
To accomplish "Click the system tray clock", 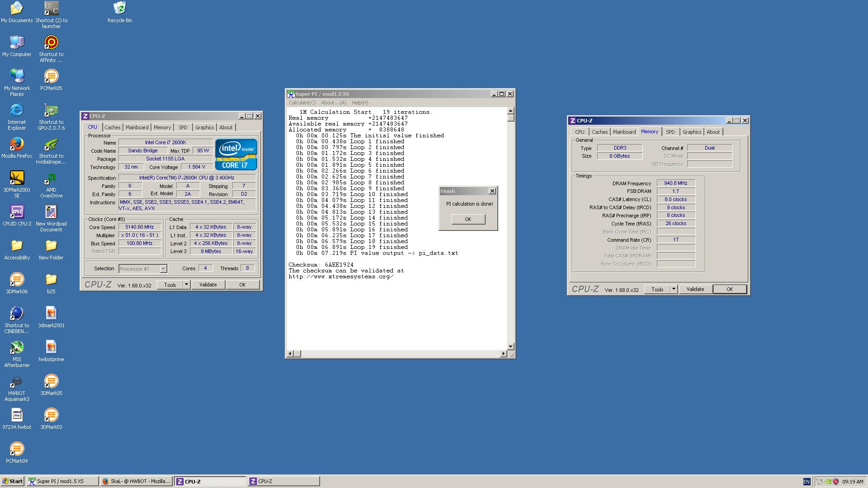I will (x=853, y=482).
